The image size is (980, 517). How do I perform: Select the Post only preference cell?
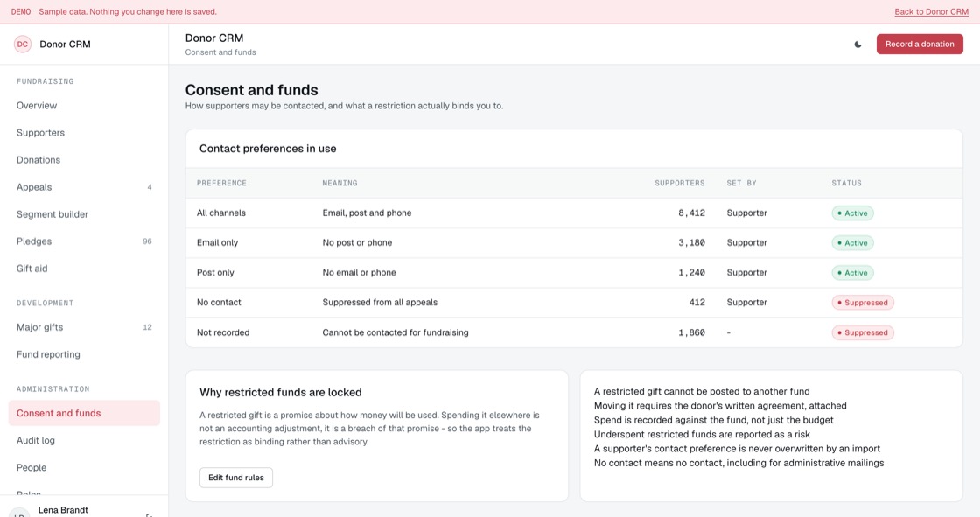point(215,273)
